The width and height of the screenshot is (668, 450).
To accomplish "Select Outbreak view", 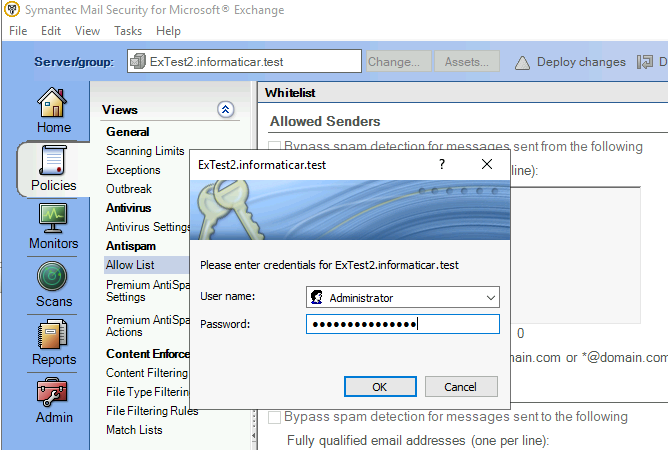I will point(129,189).
